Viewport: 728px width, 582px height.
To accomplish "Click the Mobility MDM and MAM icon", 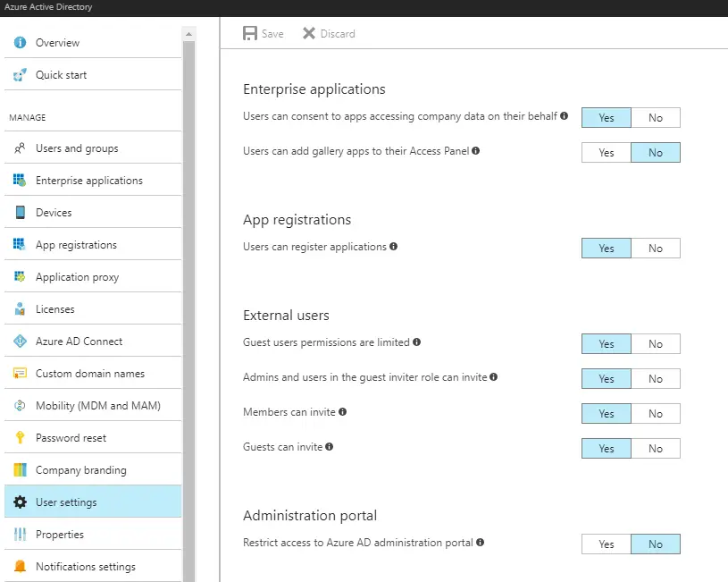I will [x=20, y=405].
